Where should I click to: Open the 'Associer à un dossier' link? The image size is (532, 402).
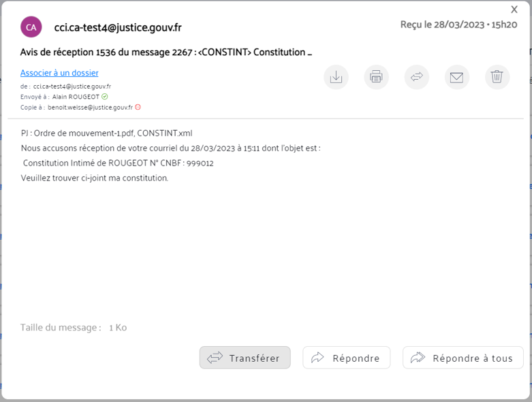[x=59, y=73]
